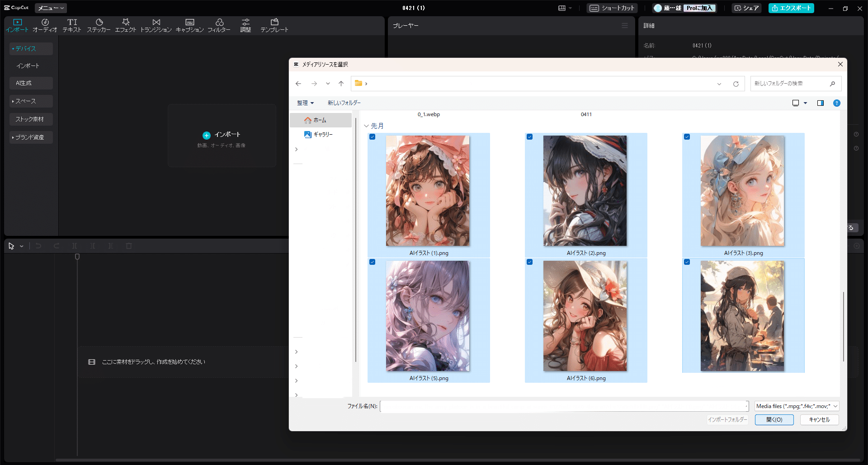This screenshot has width=868, height=465.
Task: Open the layout switcher icon in title bar
Action: click(562, 8)
